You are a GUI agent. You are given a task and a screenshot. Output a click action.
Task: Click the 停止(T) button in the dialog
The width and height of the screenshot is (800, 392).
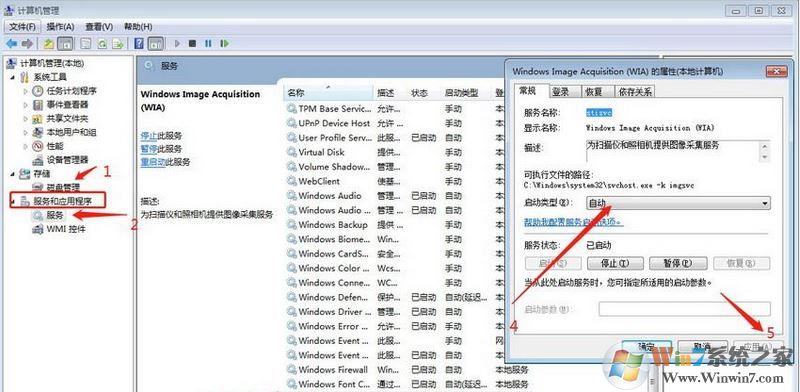[x=615, y=263]
